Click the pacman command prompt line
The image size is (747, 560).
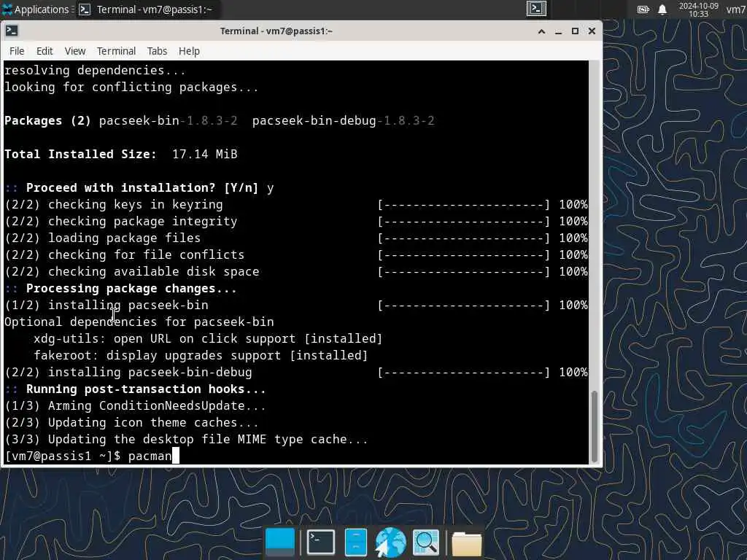click(x=92, y=456)
